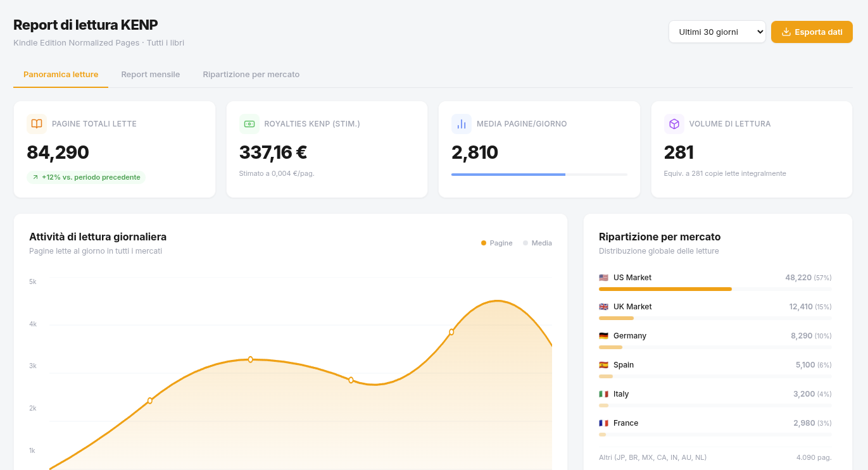
Task: Open the Ripartizione per mercato tab
Action: [x=251, y=75]
